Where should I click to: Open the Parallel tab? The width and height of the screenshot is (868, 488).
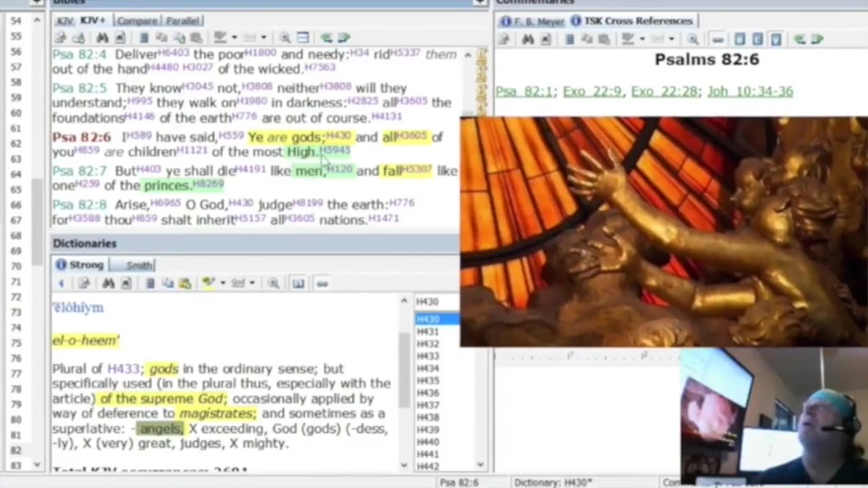click(182, 21)
